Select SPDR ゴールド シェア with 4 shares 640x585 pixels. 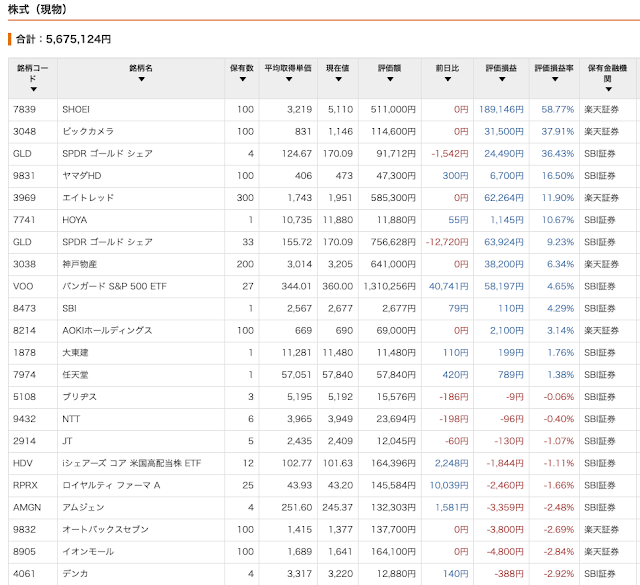point(107,153)
